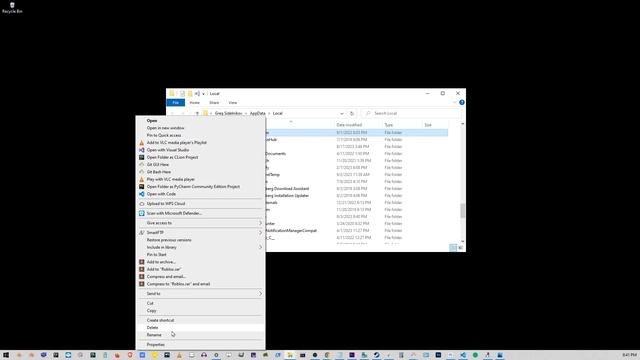Sort by the Date modified column header
640x360 pixels.
point(349,125)
